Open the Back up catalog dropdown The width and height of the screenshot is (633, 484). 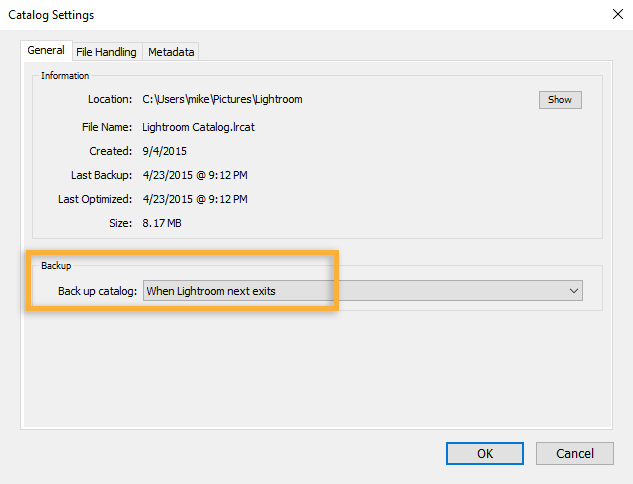[363, 291]
